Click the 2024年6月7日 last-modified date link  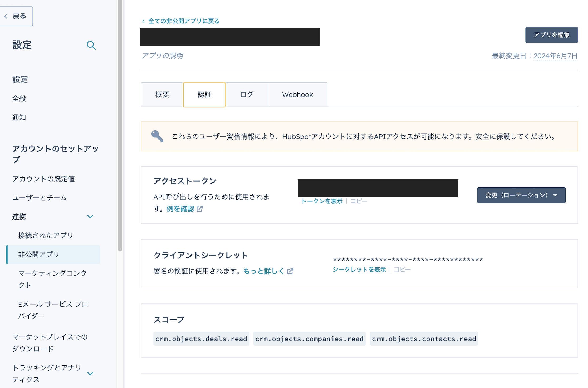point(555,56)
